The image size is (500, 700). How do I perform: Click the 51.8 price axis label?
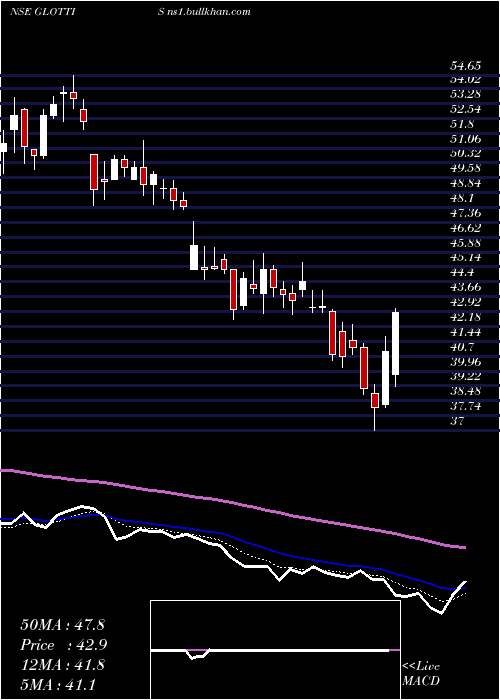point(462,124)
